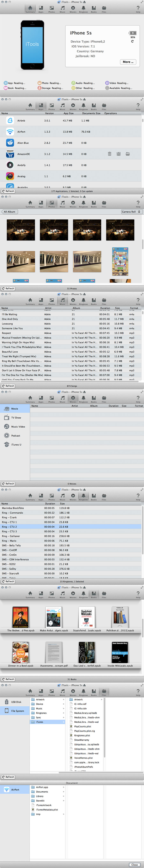Select the Airbnb app icon in the apps list
Image resolution: width=144 pixels, height=868 pixels.
pos(10,120)
